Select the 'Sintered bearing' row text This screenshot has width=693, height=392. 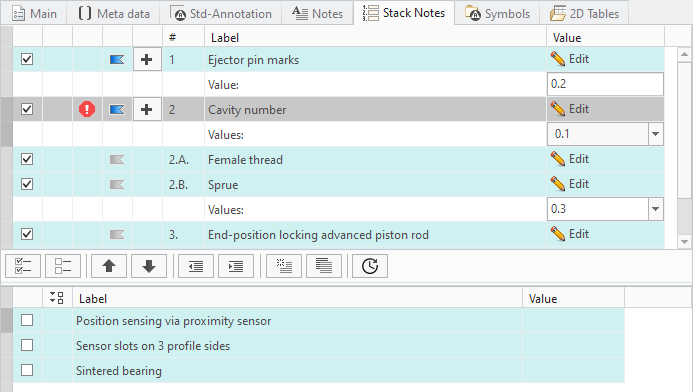tap(119, 371)
